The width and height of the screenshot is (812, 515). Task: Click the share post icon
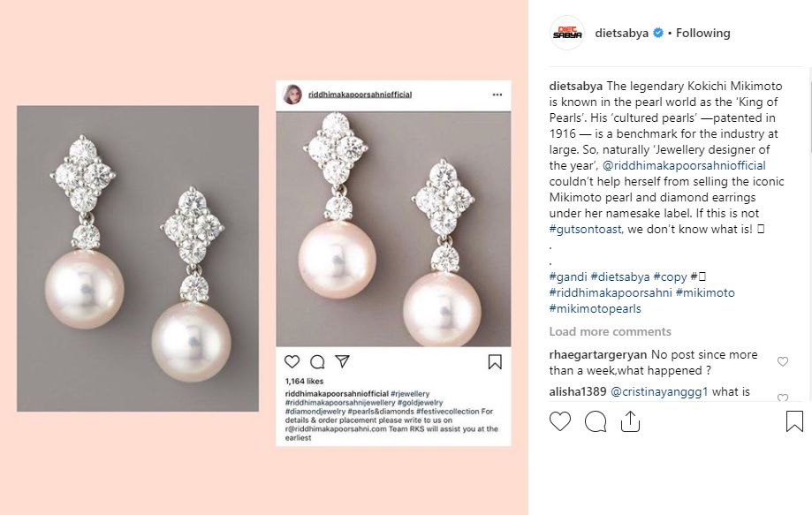pos(630,422)
